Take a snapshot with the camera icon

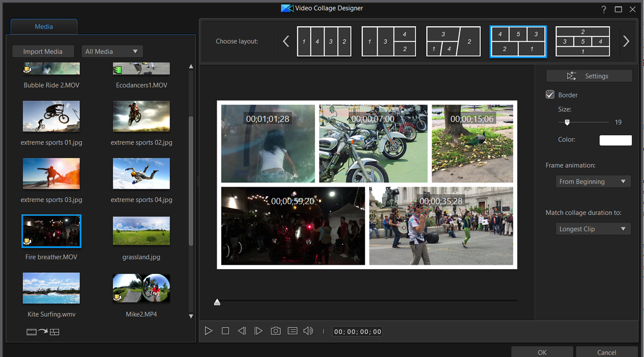[275, 331]
